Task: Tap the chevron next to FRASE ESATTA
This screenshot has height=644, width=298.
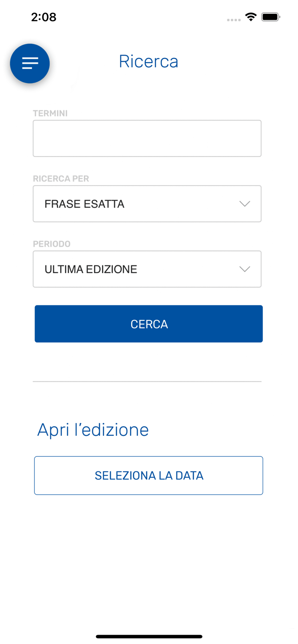Action: 244,204
